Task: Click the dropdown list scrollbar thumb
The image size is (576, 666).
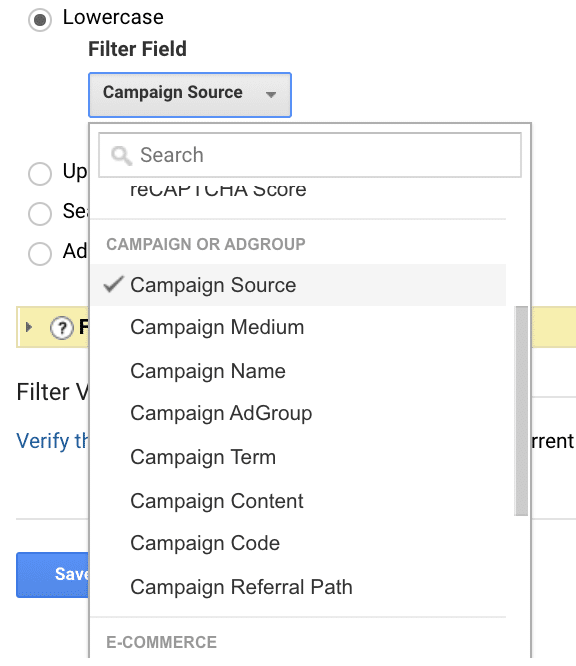Action: point(521,411)
